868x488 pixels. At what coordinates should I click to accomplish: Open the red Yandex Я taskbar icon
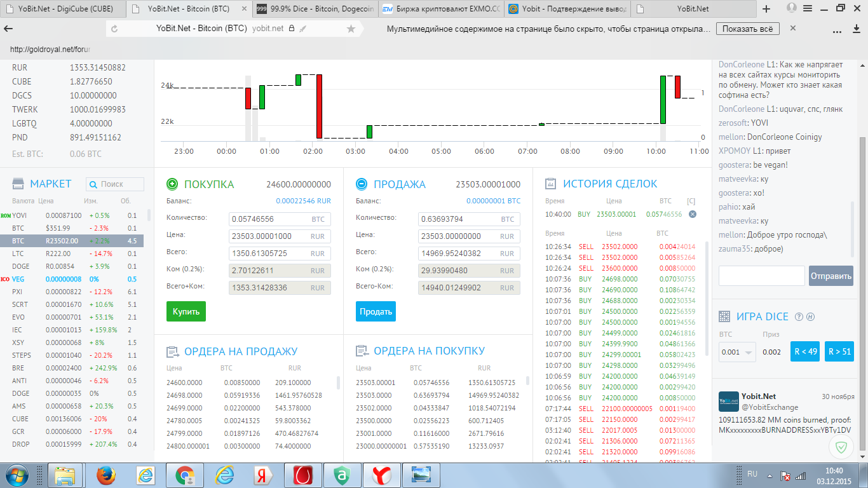[x=264, y=475]
